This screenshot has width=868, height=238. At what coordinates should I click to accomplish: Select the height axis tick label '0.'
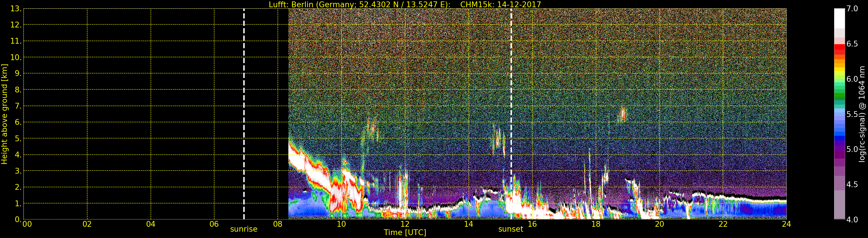point(18,220)
